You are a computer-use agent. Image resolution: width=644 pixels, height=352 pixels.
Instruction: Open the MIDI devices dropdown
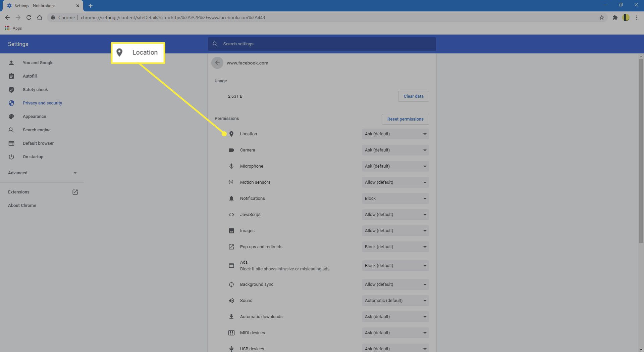point(395,333)
